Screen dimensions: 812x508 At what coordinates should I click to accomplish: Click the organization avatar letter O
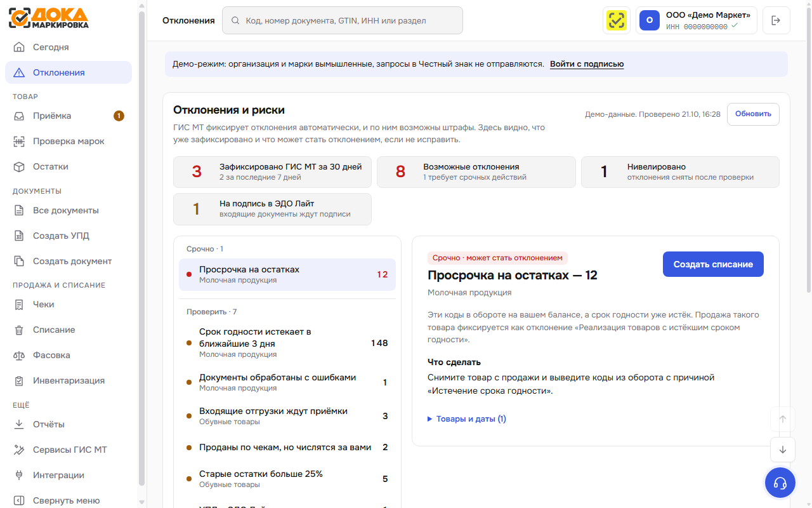(650, 20)
